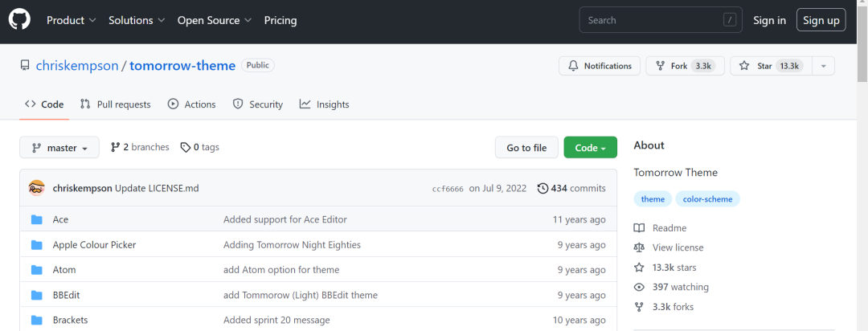
Task: Click the 'theme' topic tag
Action: (653, 199)
